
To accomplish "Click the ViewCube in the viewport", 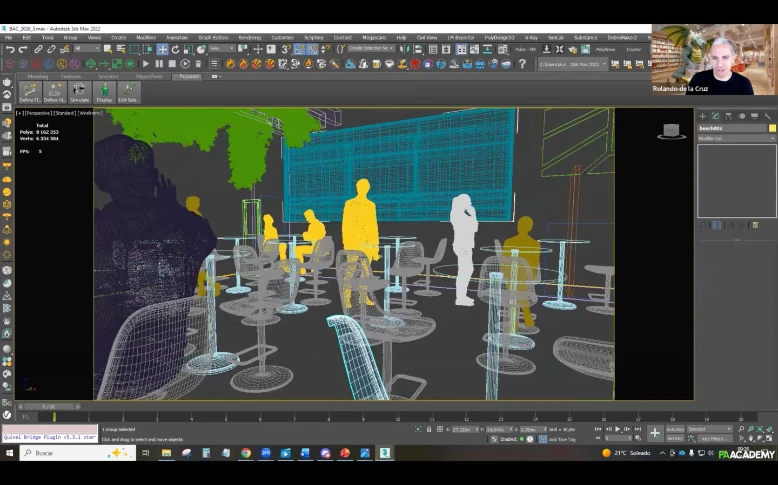I will (x=671, y=131).
